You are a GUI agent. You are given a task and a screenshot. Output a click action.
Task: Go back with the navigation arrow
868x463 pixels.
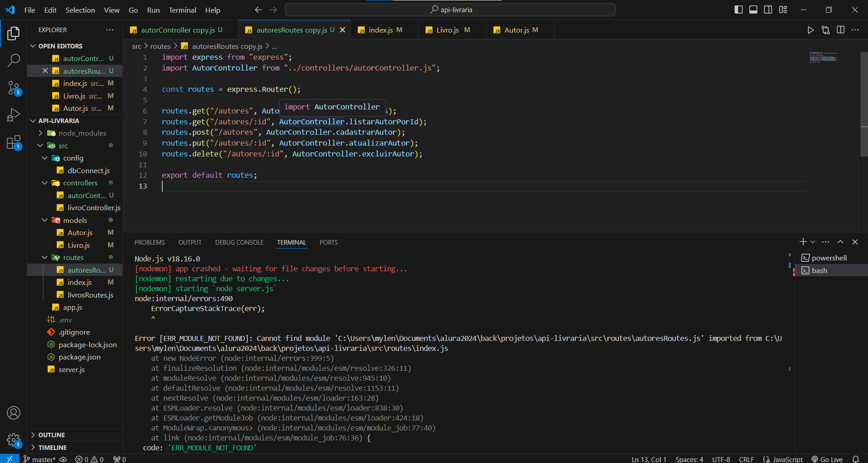[258, 10]
